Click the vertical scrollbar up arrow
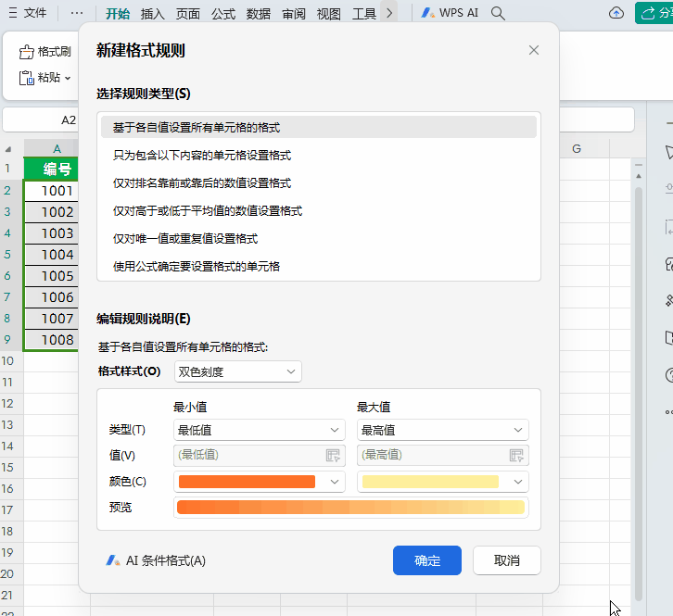Screen dimensions: 673x616 pyautogui.click(x=639, y=176)
